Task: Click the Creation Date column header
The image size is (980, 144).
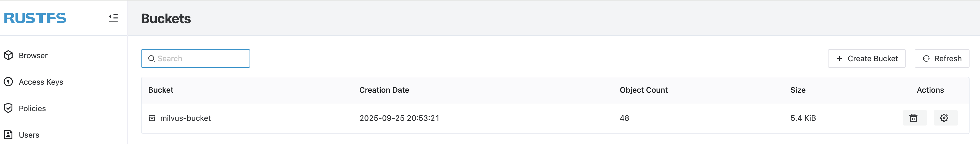Action: (x=384, y=90)
